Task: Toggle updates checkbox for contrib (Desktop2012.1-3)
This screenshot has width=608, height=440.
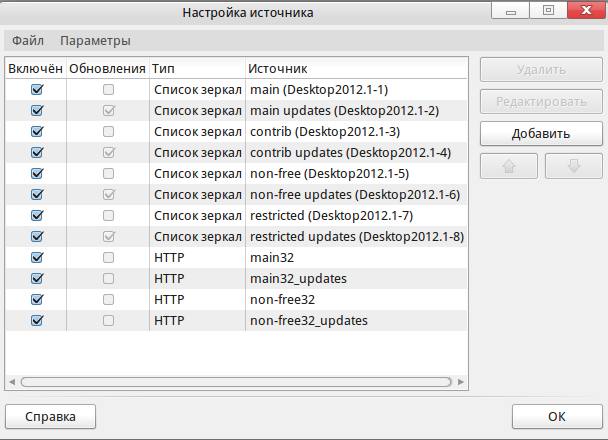Action: click(108, 131)
